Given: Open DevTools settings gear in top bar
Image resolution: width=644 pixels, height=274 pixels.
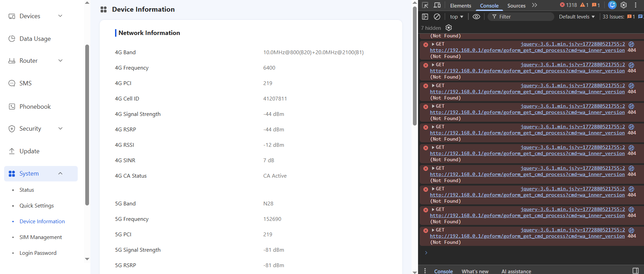Looking at the screenshot, I should (x=623, y=5).
